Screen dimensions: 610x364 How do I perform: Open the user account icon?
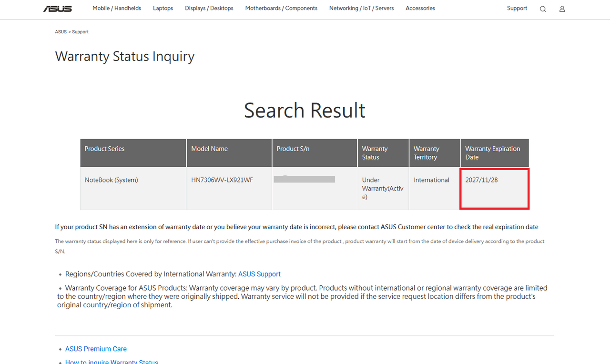point(562,9)
